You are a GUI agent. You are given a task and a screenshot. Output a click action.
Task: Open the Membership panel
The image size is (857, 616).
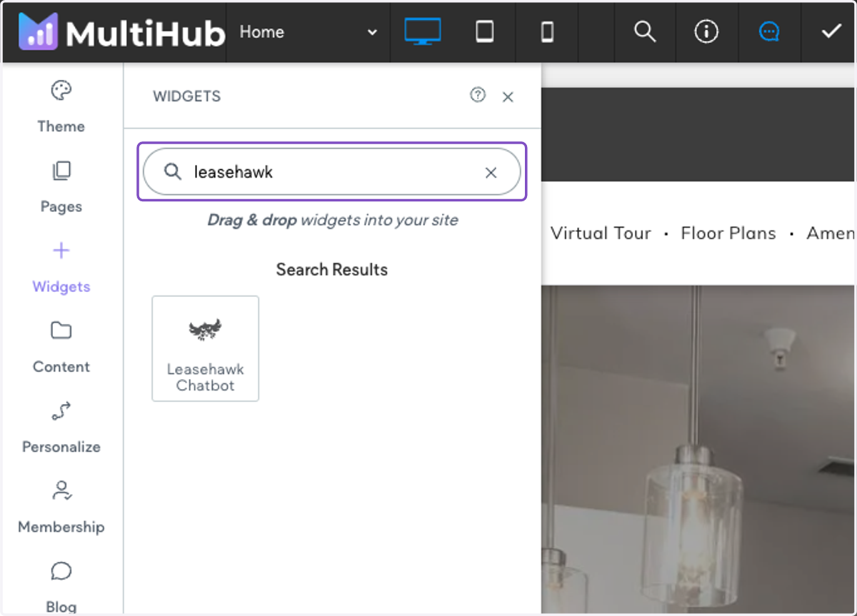coord(61,508)
